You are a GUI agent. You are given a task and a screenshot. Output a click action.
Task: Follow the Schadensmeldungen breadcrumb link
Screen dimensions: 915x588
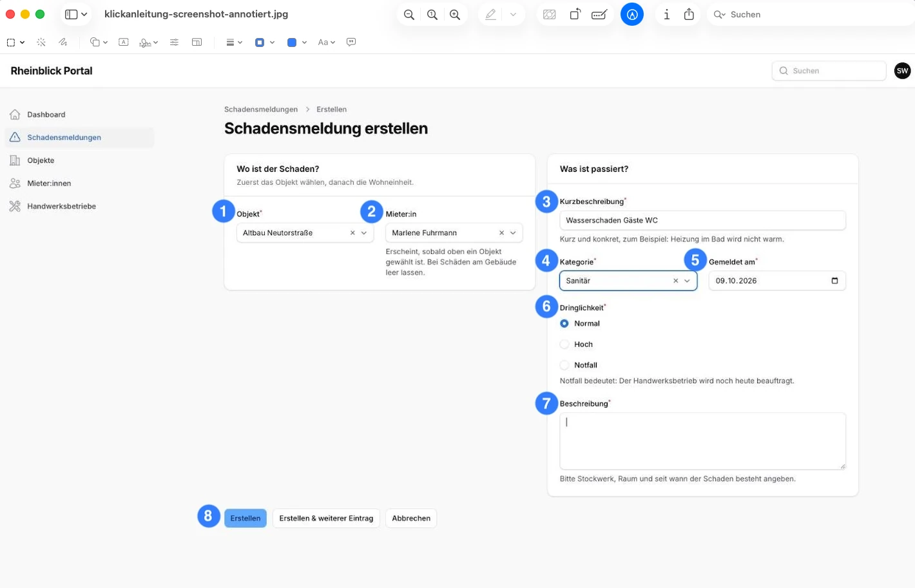point(261,109)
